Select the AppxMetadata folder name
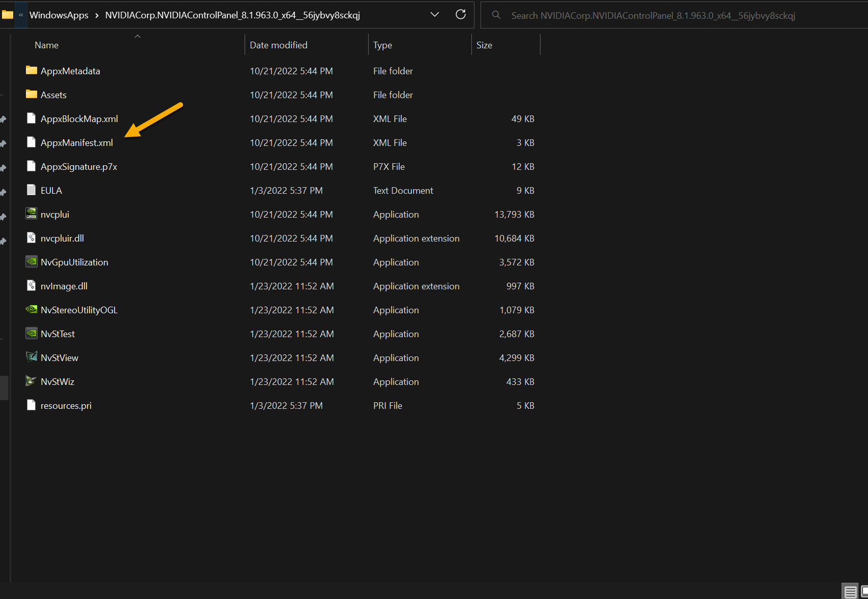 70,71
